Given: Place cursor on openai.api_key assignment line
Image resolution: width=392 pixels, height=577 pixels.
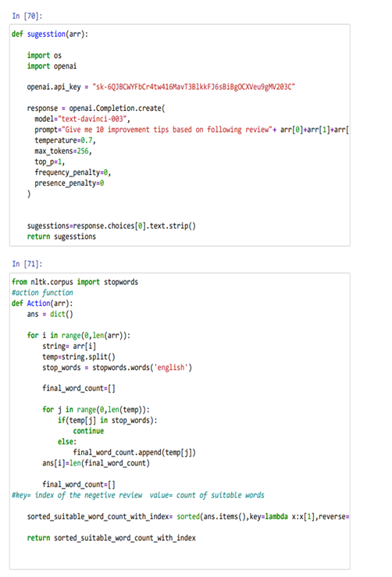Looking at the screenshot, I should (161, 87).
